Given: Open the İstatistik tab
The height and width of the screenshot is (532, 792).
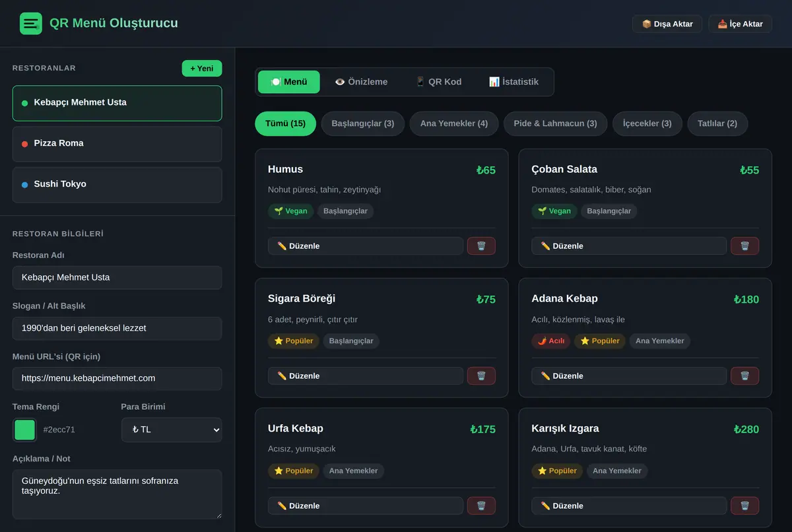Looking at the screenshot, I should click(513, 82).
